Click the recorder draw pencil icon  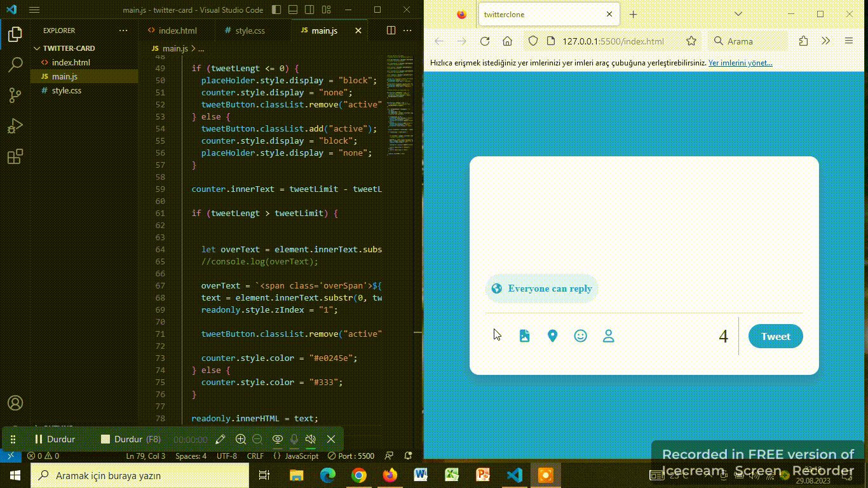coord(220,439)
